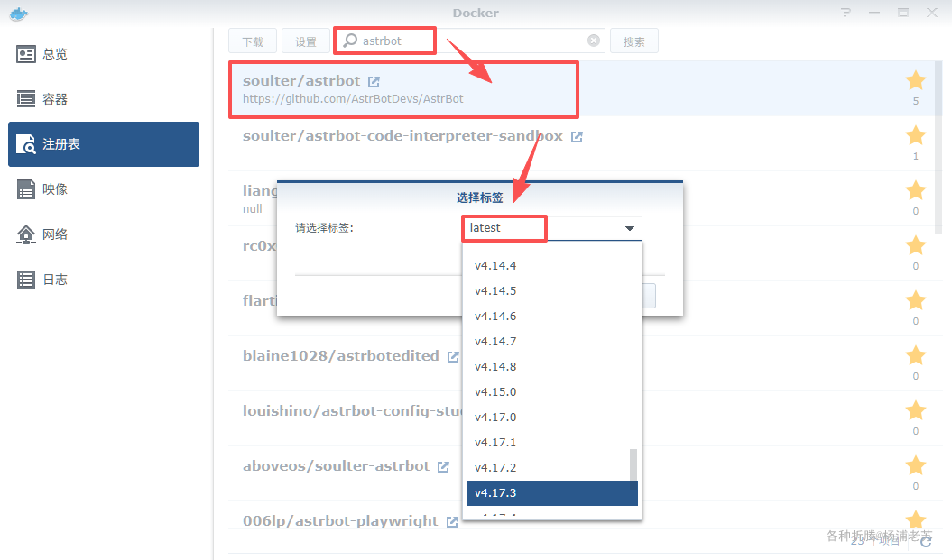Open external link for 006lp/astrbot-playwright
Viewport: 952px width, 560px height.
point(452,522)
